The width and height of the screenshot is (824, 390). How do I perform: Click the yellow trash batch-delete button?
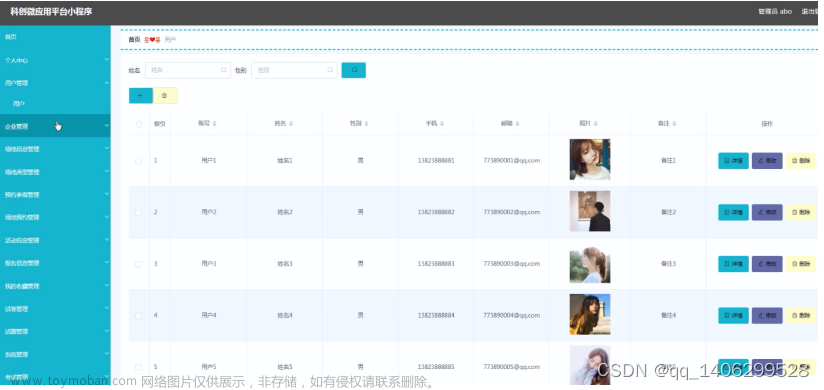165,96
